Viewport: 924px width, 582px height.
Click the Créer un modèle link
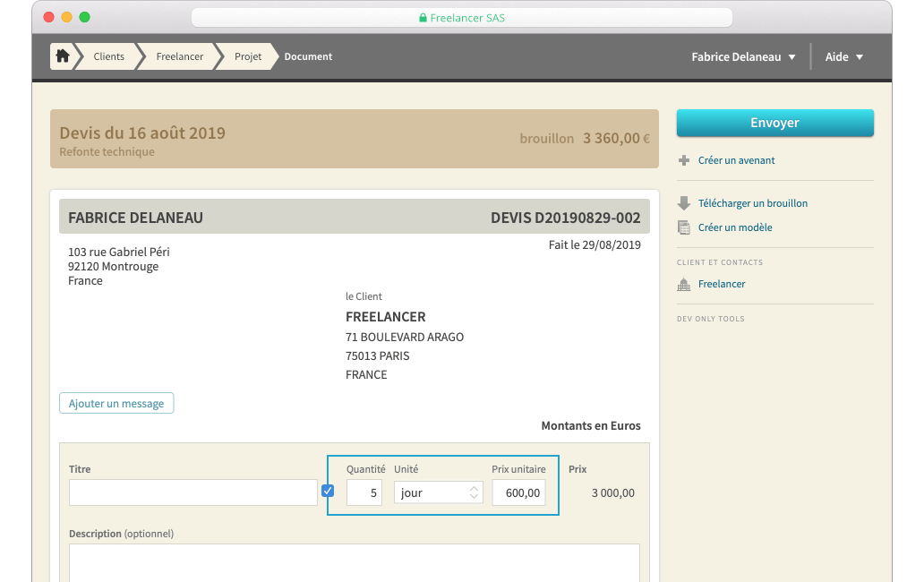735,227
